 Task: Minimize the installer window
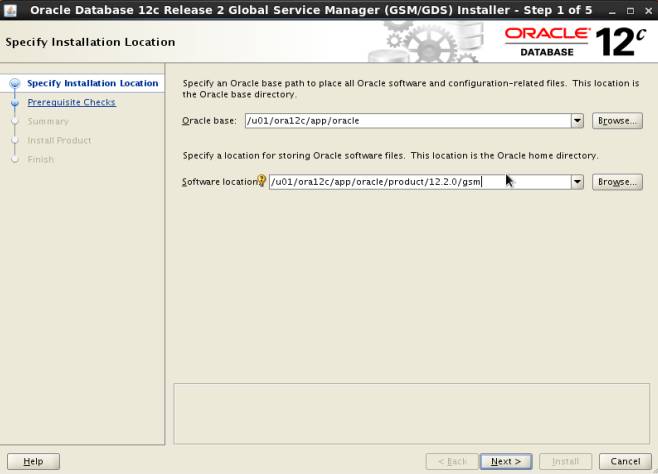612,11
